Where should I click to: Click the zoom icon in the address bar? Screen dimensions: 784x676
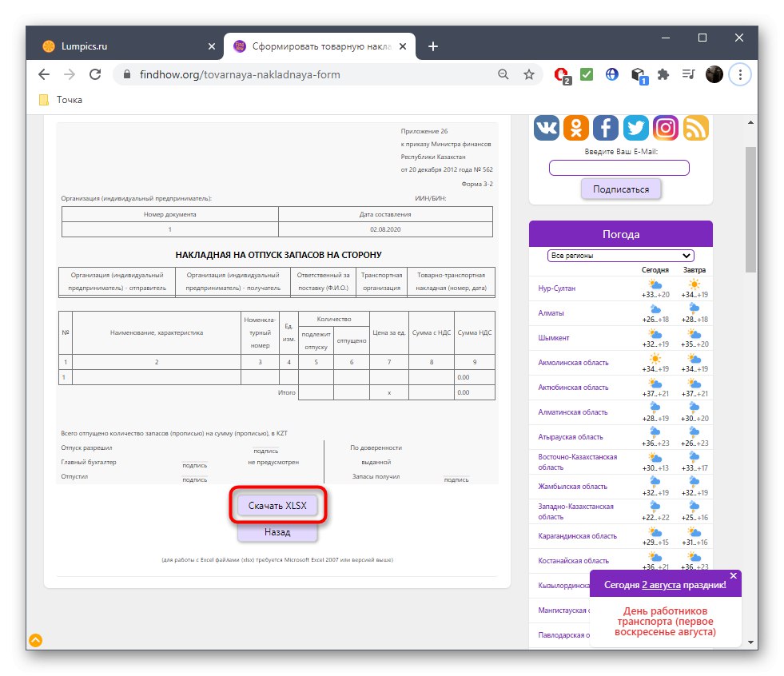click(x=503, y=74)
